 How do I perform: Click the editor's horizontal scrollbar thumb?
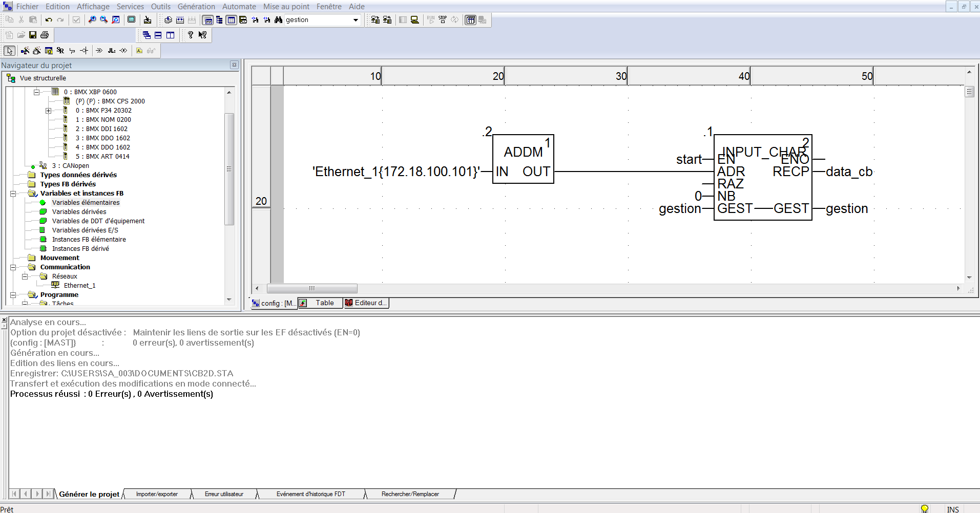tap(312, 288)
